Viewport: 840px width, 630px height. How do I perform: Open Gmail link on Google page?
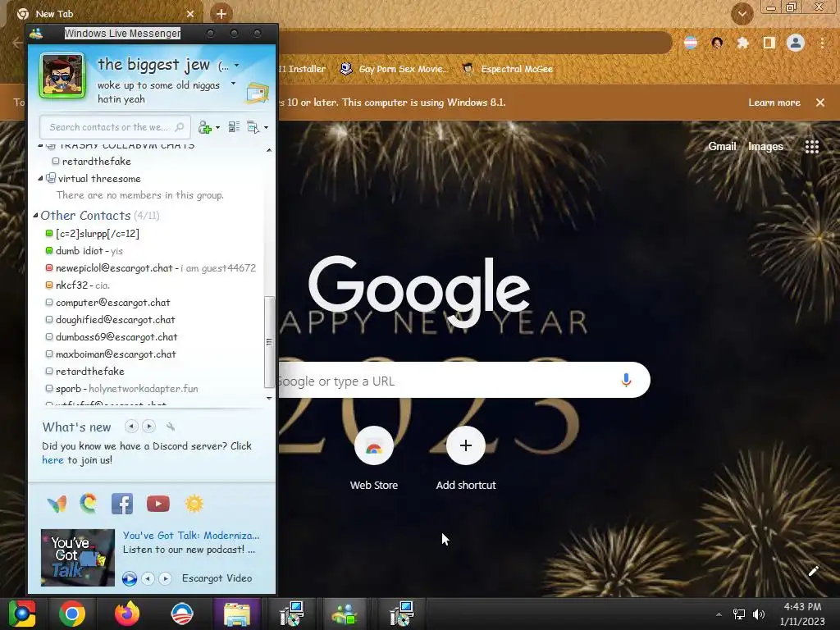pyautogui.click(x=722, y=146)
